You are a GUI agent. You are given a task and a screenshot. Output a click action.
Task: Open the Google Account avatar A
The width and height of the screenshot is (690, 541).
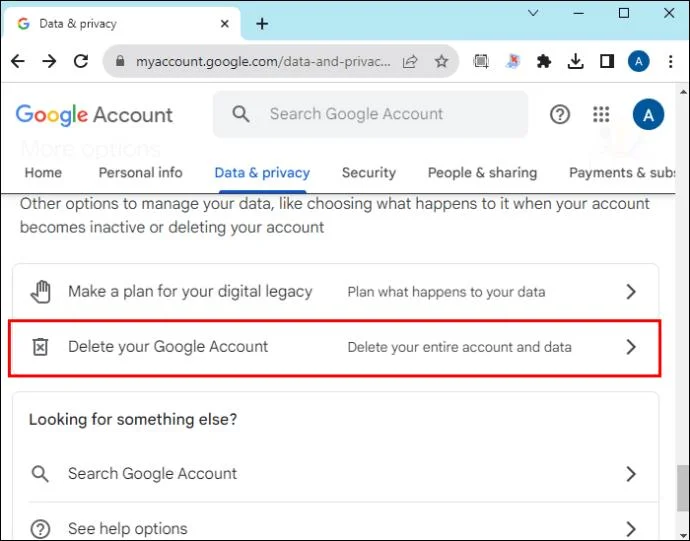click(x=648, y=114)
